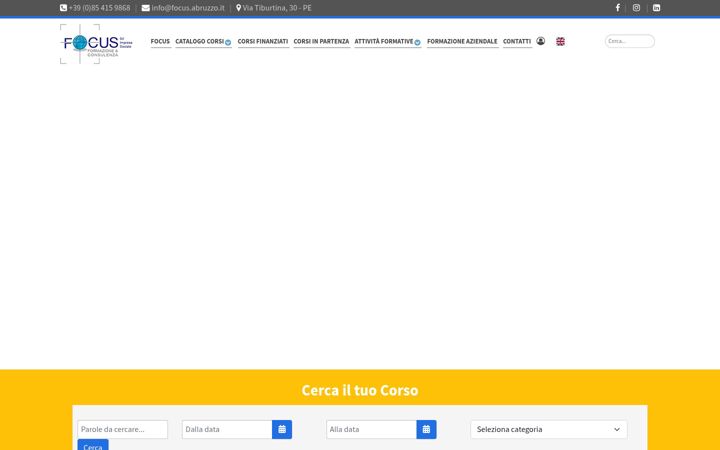The height and width of the screenshot is (450, 720).
Task: Click the envelope email icon
Action: 146,8
